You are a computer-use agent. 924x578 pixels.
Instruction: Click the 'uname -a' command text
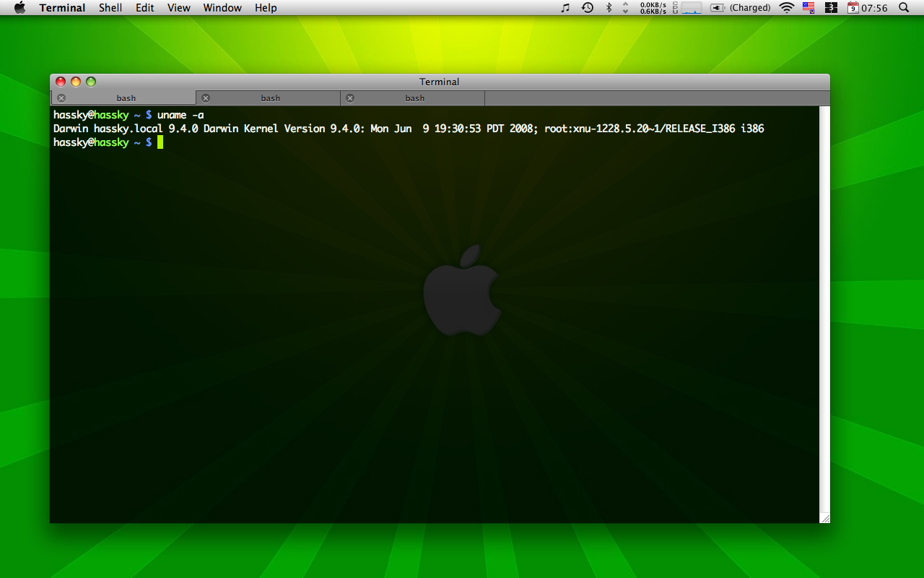click(180, 115)
